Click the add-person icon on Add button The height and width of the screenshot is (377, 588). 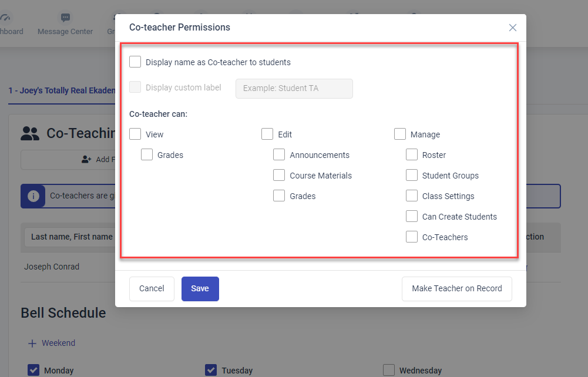(86, 160)
